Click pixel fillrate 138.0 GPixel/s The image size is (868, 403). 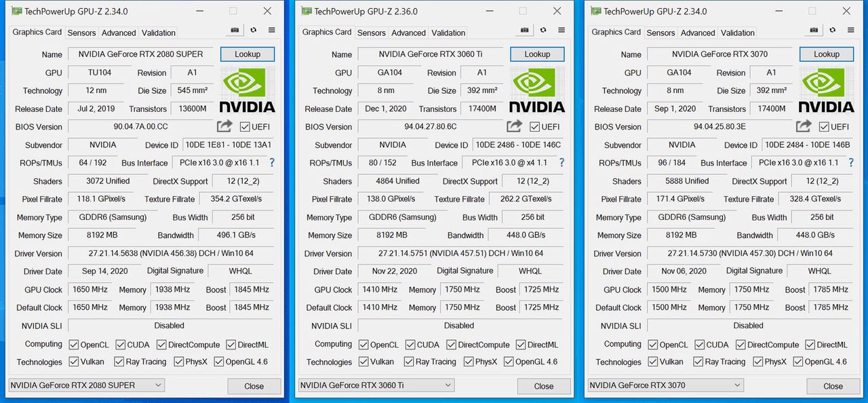[x=391, y=199]
